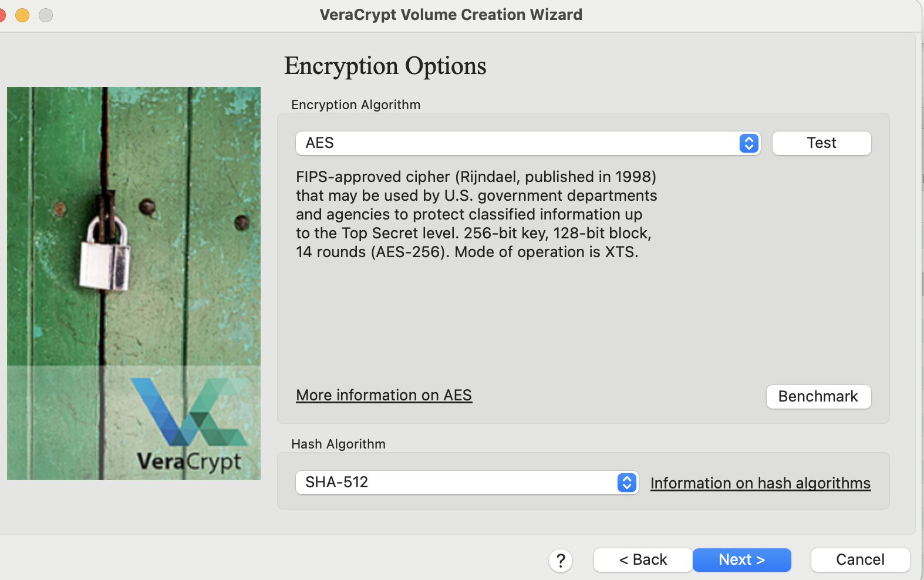Click the gray disabled zoom window button
The width and height of the screenshot is (924, 580).
coord(46,15)
